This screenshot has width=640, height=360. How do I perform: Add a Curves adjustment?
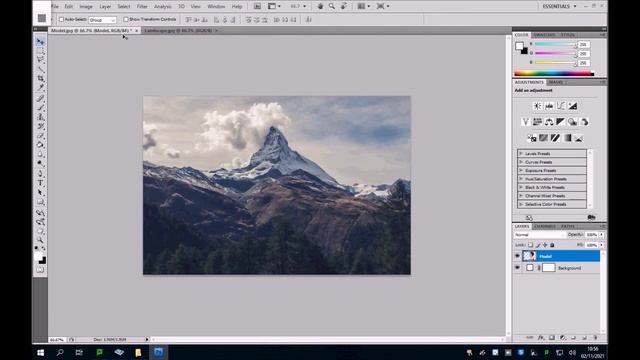tap(561, 106)
